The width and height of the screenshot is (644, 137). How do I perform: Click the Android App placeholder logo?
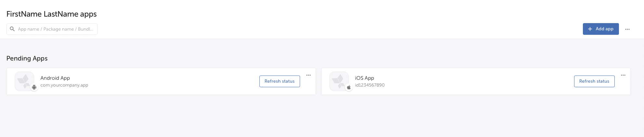click(24, 81)
